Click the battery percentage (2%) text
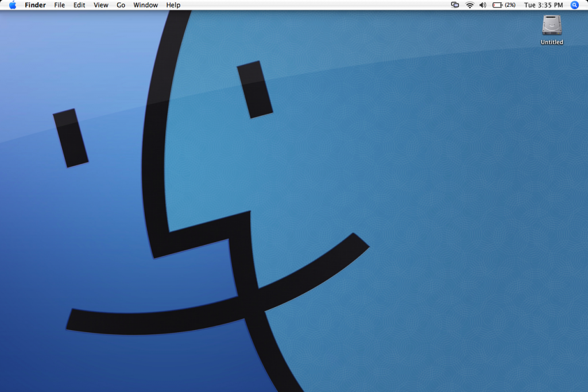 pyautogui.click(x=510, y=5)
